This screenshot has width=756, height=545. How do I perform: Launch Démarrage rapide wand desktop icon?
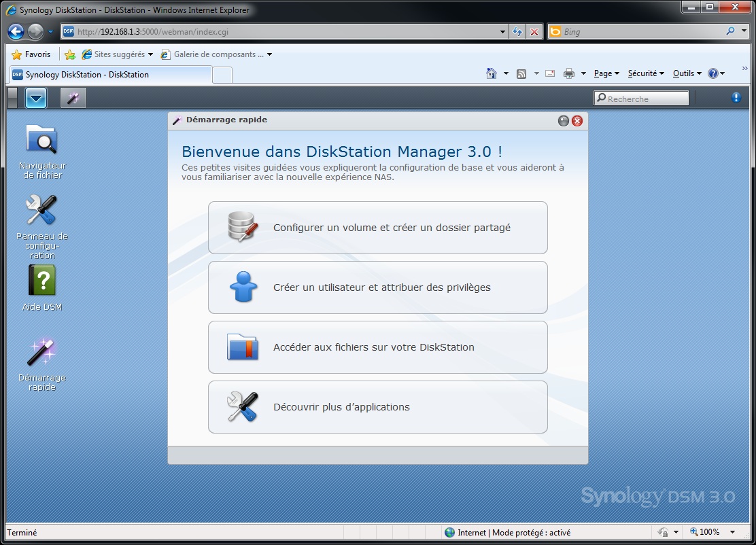[42, 364]
